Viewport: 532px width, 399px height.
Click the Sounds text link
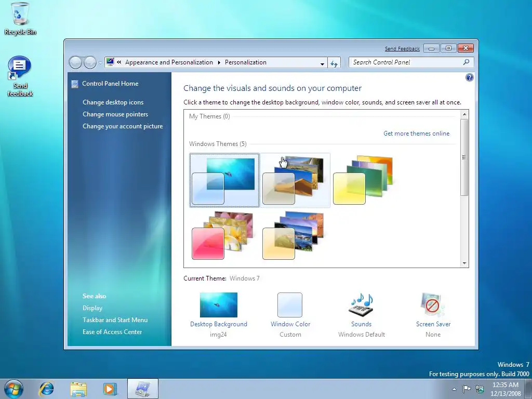pyautogui.click(x=362, y=324)
